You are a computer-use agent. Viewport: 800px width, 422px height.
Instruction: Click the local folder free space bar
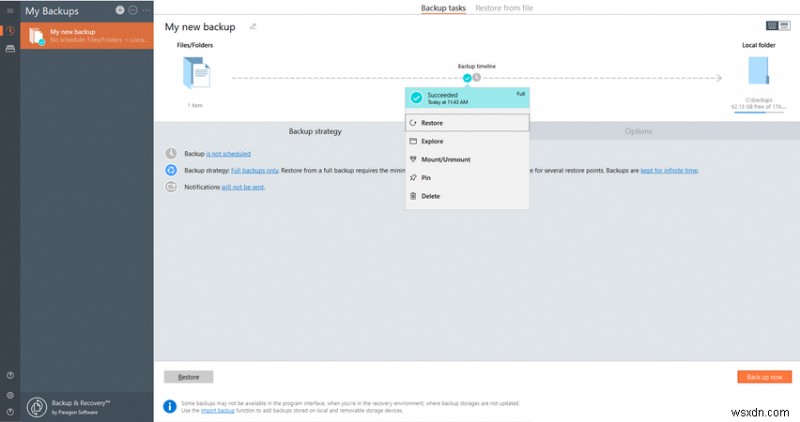click(x=759, y=112)
